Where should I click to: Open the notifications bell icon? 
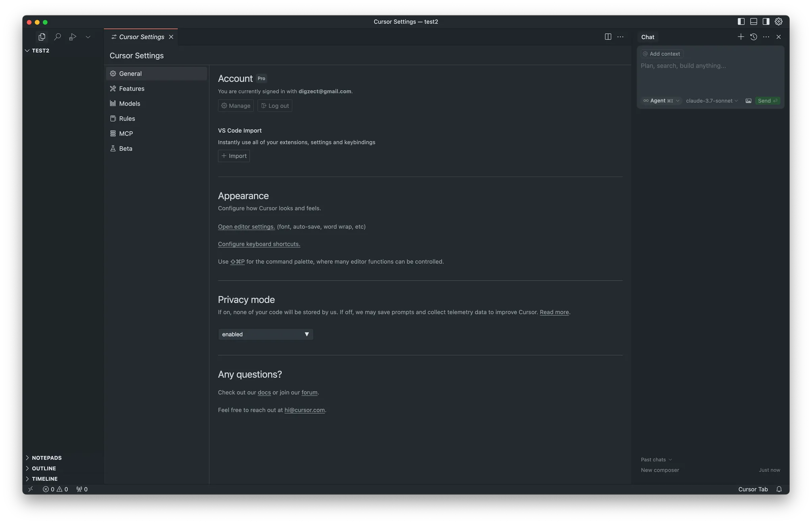pyautogui.click(x=779, y=489)
